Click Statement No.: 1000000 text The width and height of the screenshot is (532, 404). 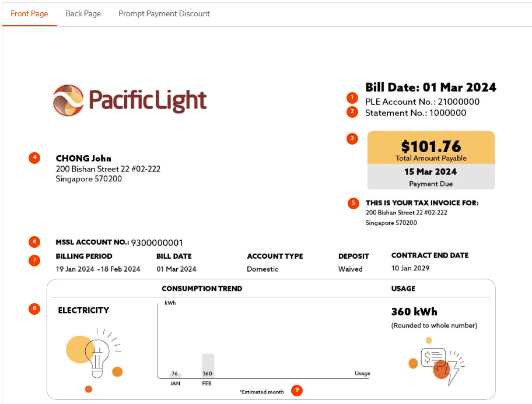coord(415,113)
